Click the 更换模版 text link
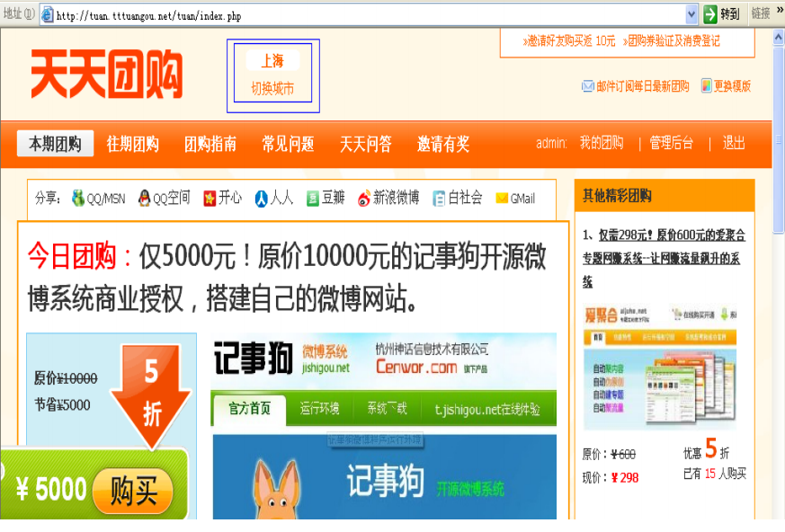785x532 pixels. point(732,86)
